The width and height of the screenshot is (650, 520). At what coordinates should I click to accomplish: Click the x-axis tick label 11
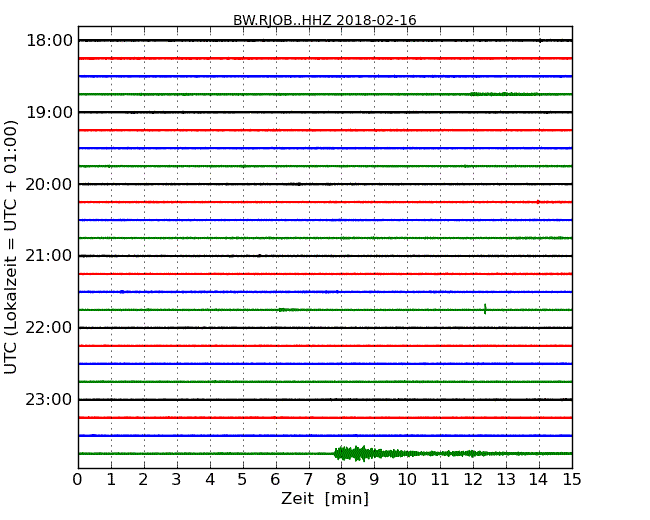440,480
